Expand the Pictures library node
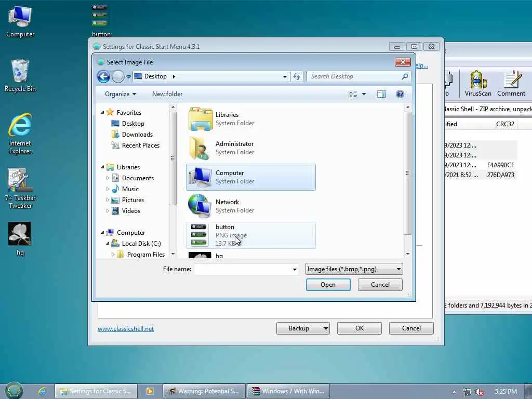Image resolution: width=532 pixels, height=399 pixels. pos(108,200)
